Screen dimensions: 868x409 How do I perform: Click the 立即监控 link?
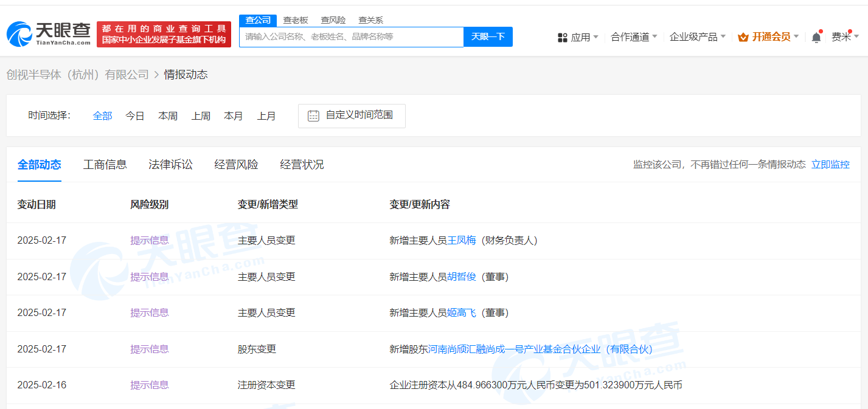(830, 164)
